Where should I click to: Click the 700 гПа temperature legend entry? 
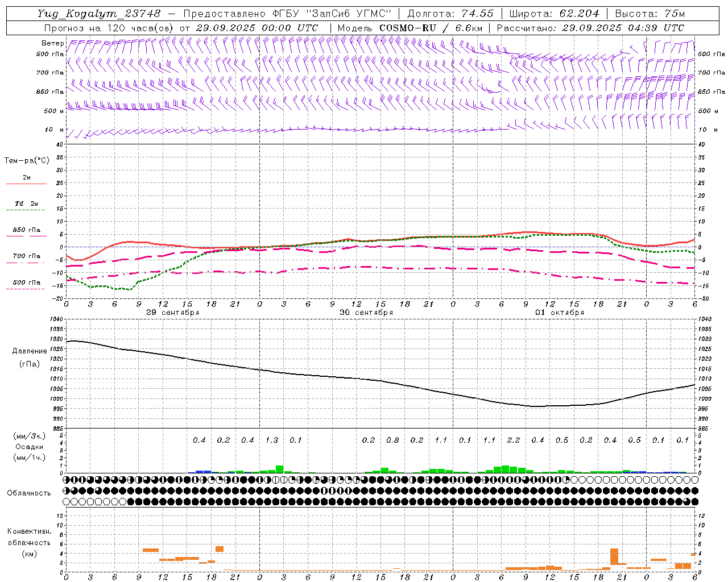coord(26,256)
